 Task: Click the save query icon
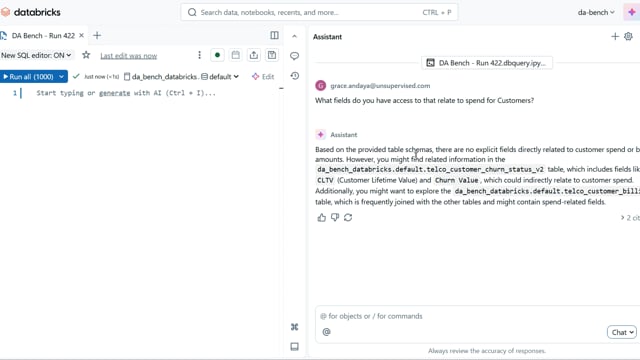coord(272,55)
